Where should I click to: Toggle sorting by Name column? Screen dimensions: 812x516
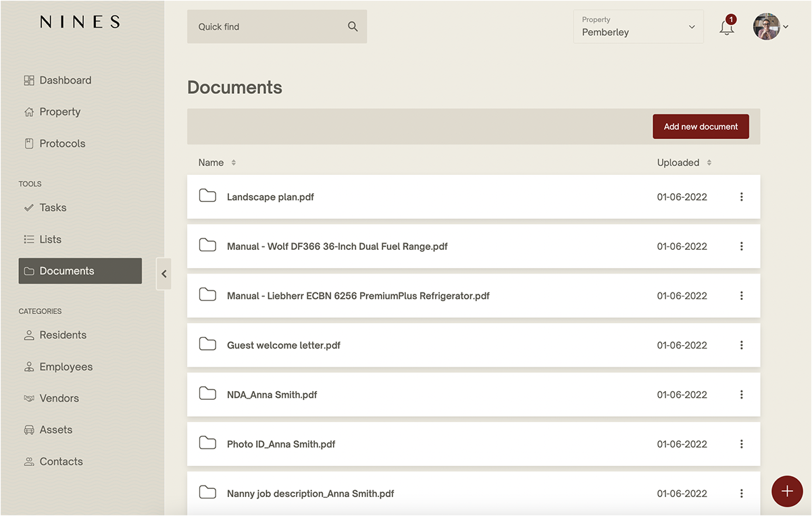coord(233,162)
